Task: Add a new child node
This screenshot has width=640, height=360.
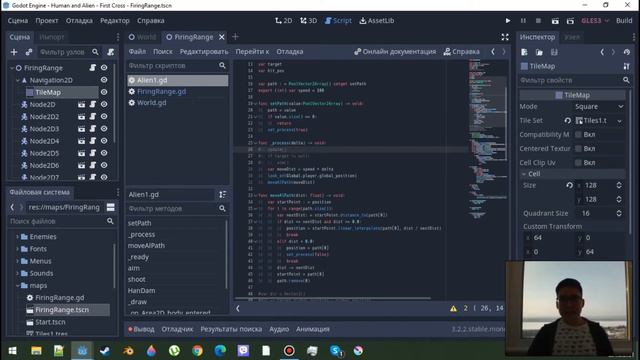Action: pos(14,52)
